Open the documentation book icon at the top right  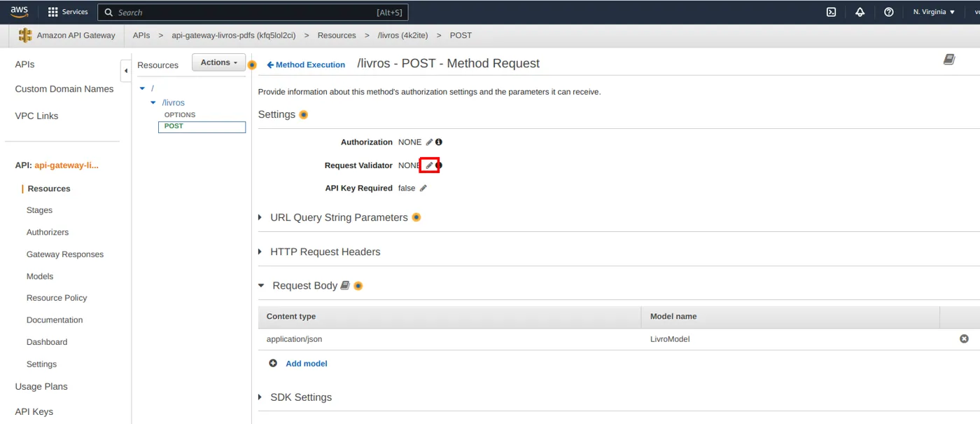tap(949, 60)
